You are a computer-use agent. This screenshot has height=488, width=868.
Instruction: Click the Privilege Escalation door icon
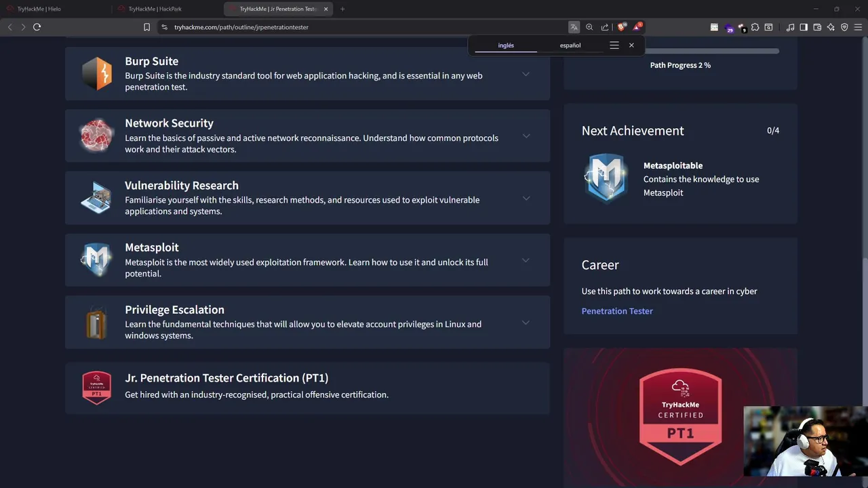click(x=96, y=322)
